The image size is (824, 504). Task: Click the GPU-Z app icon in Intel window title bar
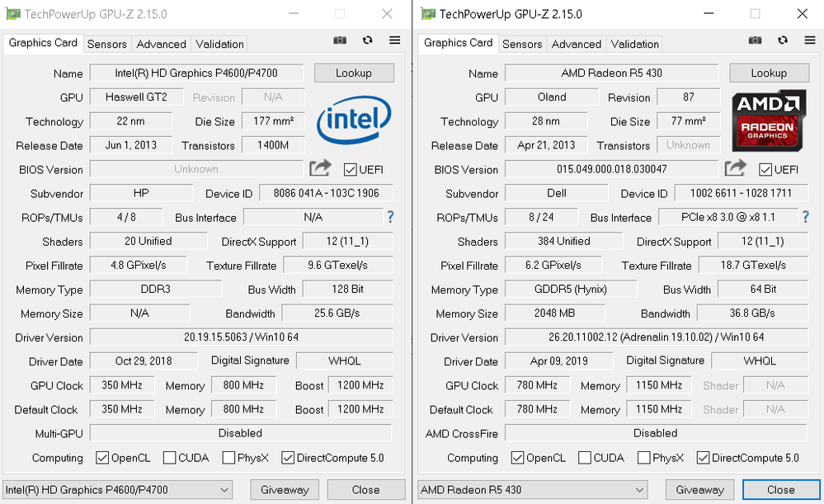point(13,14)
